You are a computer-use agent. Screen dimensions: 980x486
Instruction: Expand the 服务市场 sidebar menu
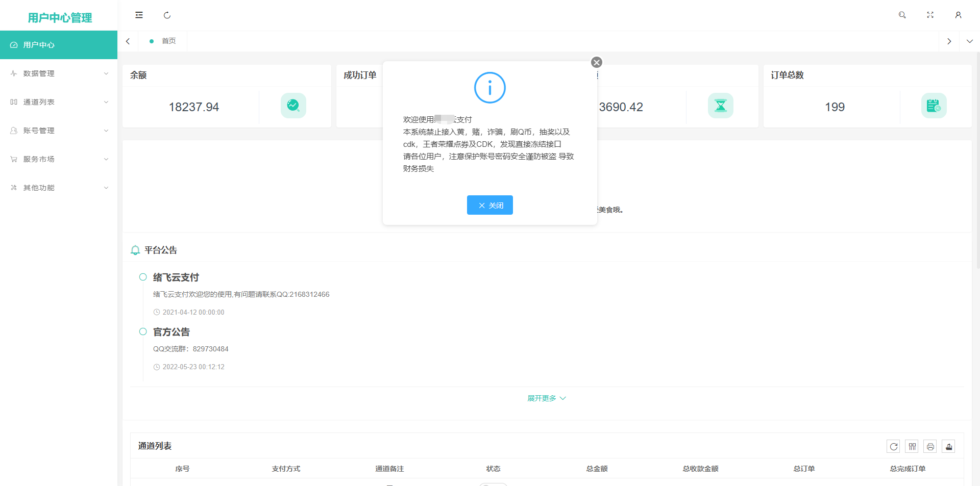(59, 159)
